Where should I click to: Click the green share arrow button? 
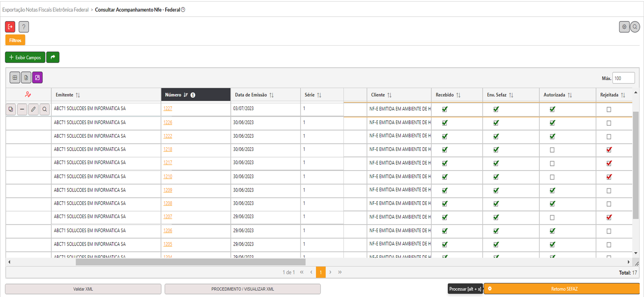[53, 57]
